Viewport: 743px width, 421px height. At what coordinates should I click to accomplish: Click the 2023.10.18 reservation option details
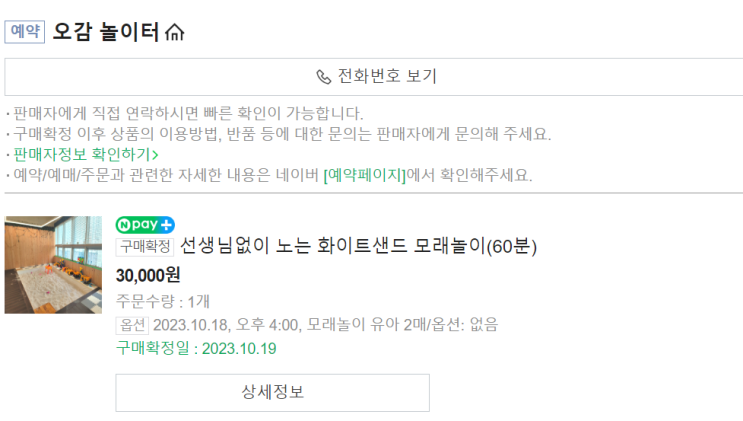pos(325,324)
